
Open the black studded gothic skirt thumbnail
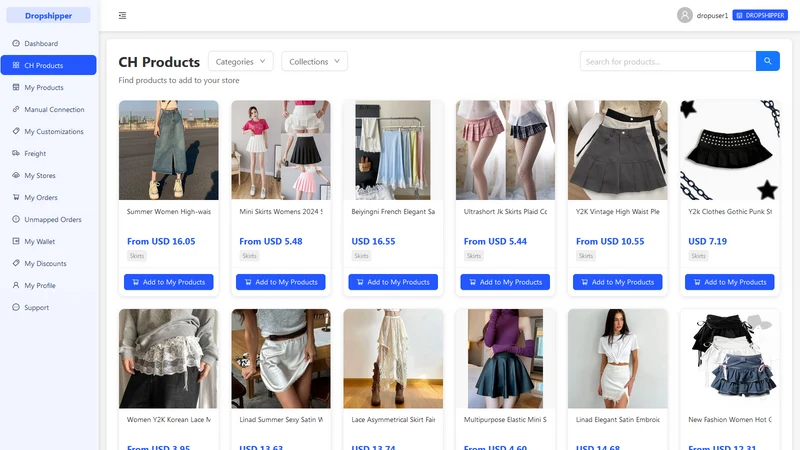(730, 150)
